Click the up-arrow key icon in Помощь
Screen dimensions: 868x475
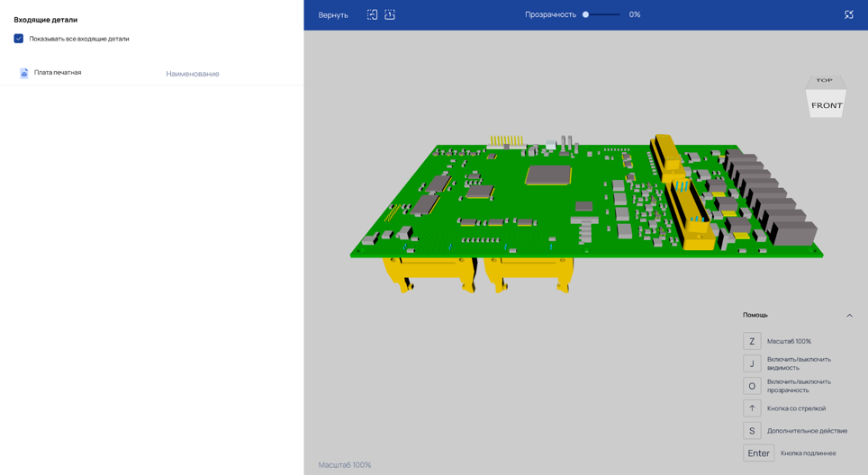click(x=752, y=408)
